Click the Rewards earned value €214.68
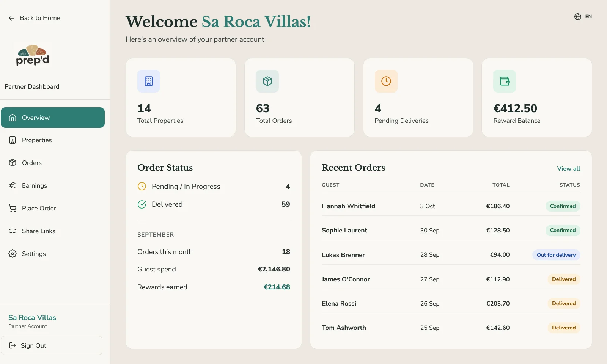Image resolution: width=607 pixels, height=364 pixels. [x=277, y=287]
